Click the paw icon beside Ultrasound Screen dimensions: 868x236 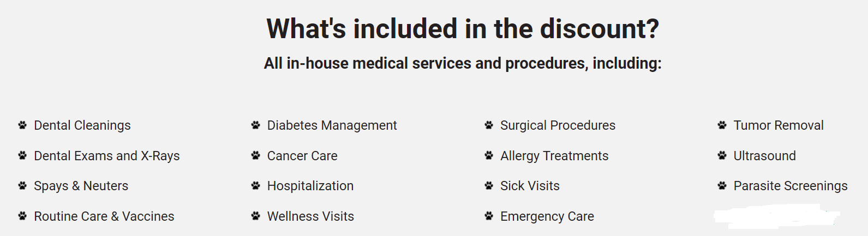[x=722, y=156]
